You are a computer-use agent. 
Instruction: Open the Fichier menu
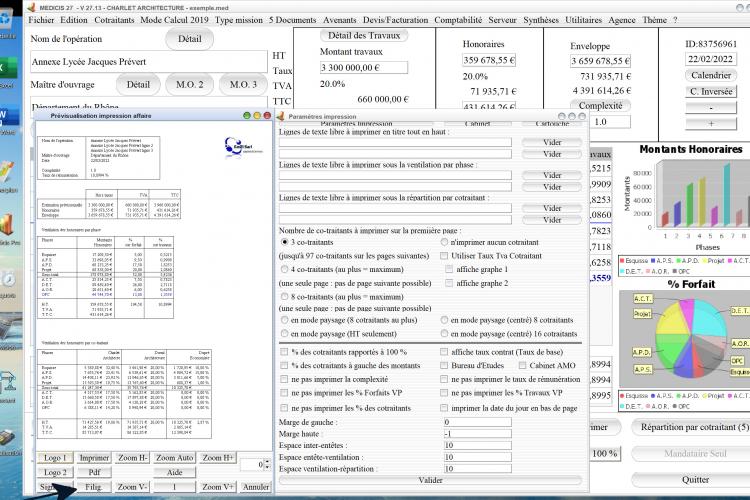(41, 20)
